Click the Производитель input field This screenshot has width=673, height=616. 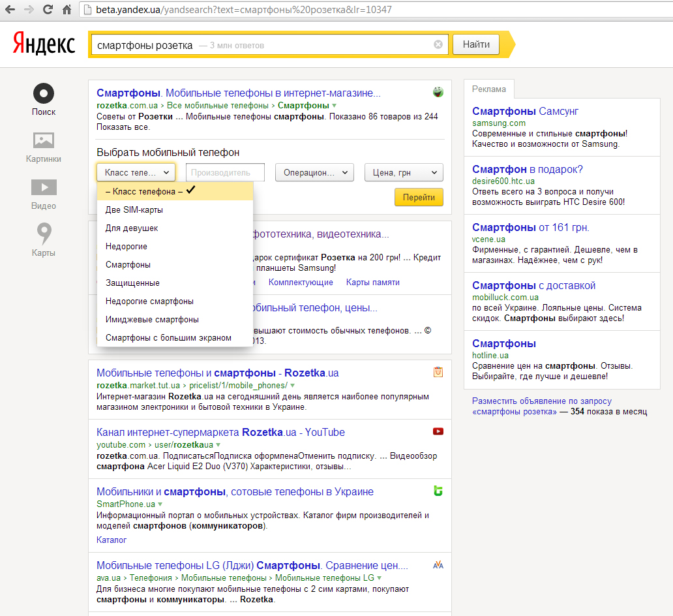(x=225, y=172)
